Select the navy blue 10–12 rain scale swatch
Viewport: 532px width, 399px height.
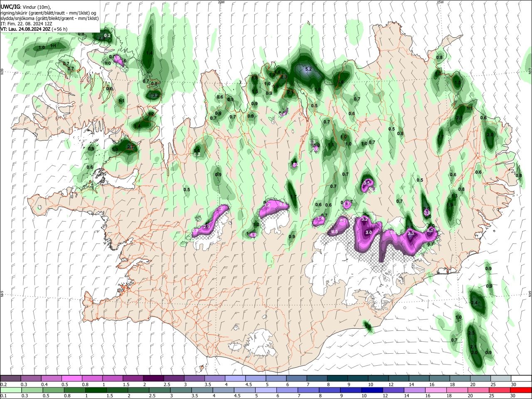[373, 390]
